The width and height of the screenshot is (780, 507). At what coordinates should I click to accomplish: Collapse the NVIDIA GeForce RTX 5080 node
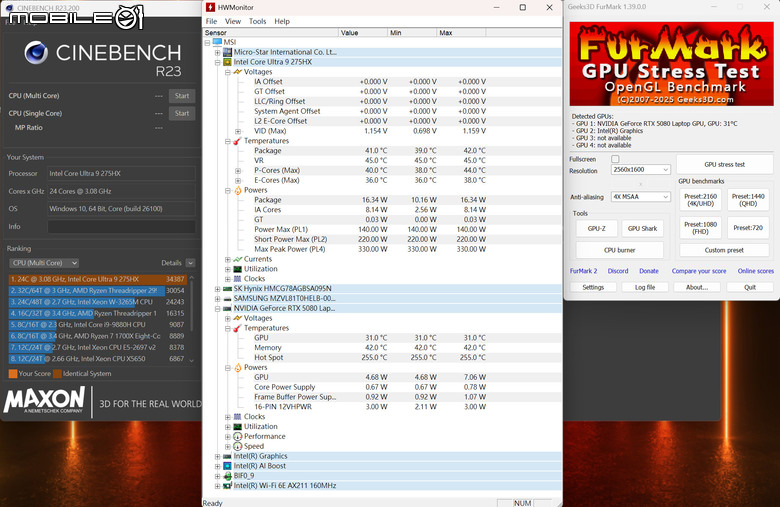(217, 308)
